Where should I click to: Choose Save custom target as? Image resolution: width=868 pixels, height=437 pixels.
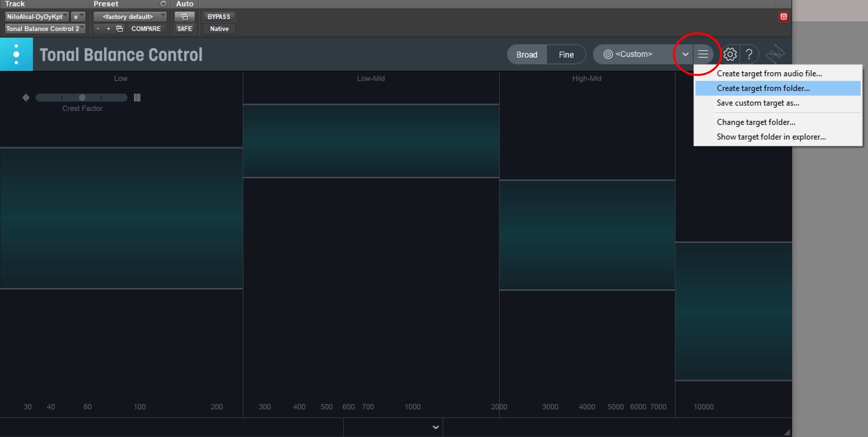pos(778,103)
